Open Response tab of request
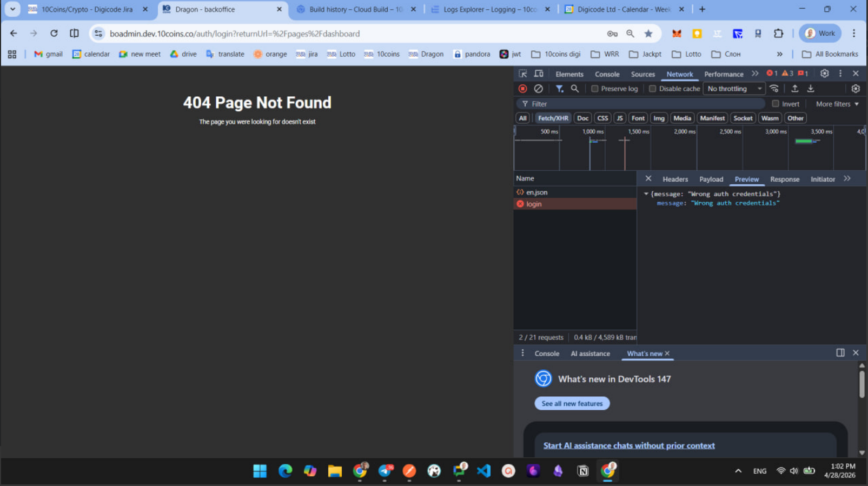868x486 pixels. 784,179
